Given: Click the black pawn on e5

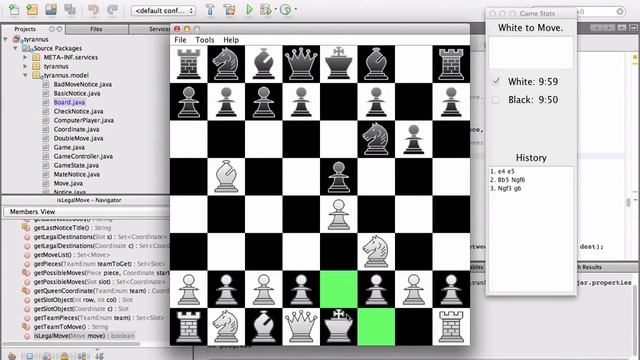Looking at the screenshot, I should click(x=338, y=176).
